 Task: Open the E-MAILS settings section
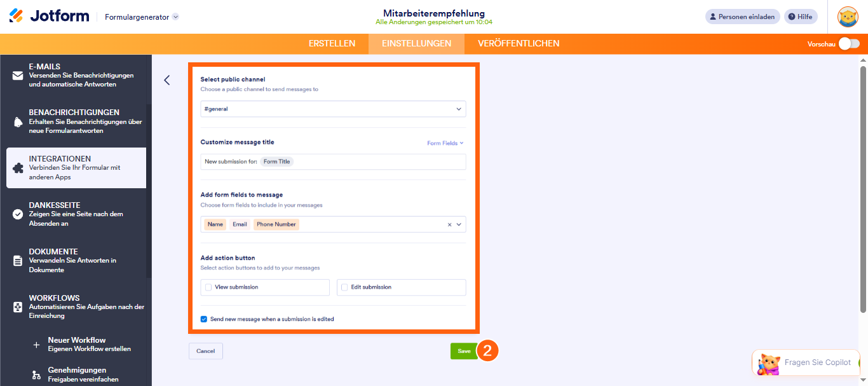click(x=76, y=76)
